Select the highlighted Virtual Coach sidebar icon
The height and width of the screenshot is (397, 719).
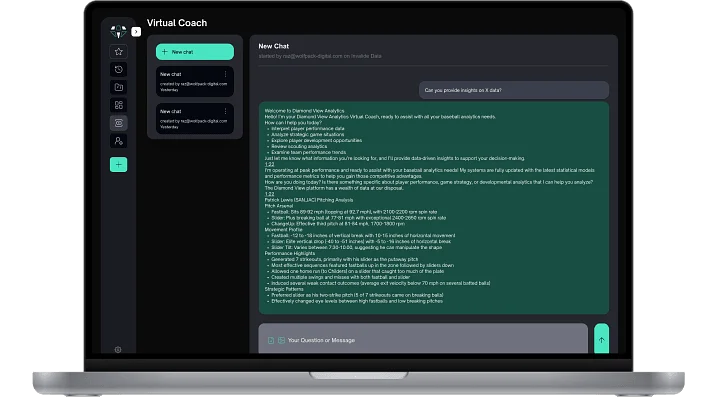pos(119,123)
